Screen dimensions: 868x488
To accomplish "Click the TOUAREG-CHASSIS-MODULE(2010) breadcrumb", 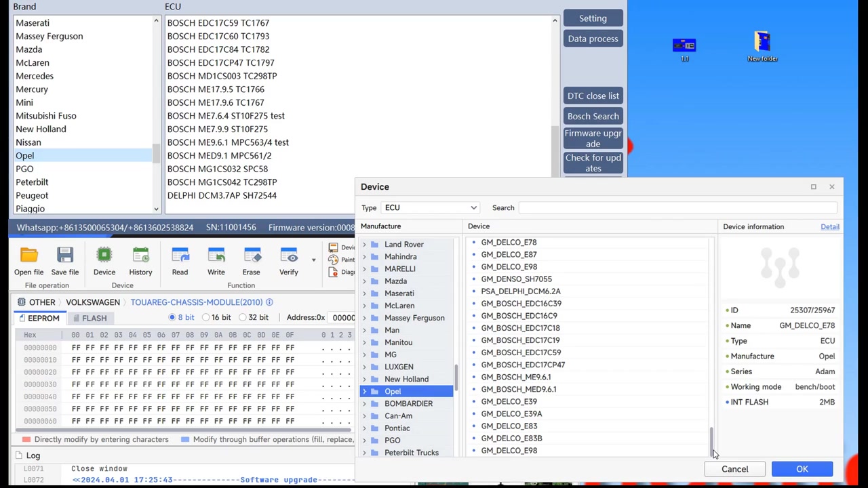I will [196, 302].
